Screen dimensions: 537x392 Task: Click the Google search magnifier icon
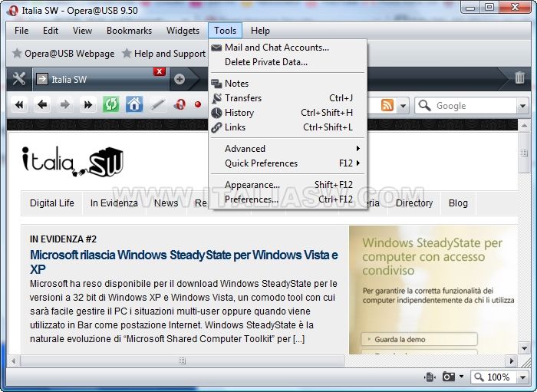[x=425, y=105]
